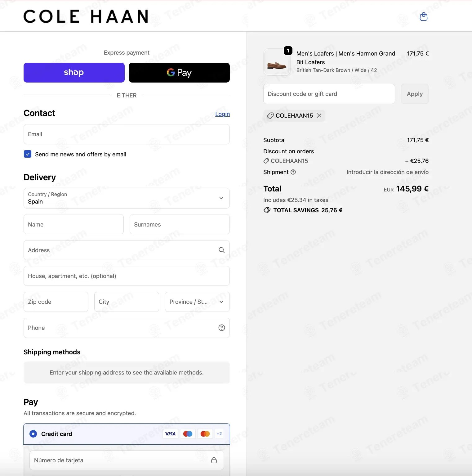Click the Login link

pyautogui.click(x=223, y=114)
